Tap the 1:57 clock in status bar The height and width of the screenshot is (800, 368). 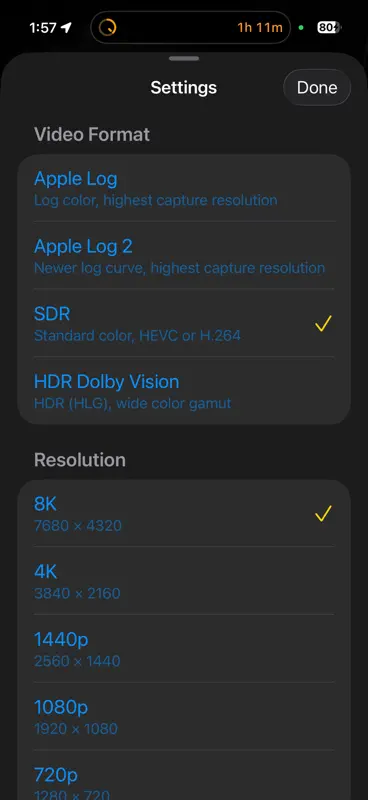42,28
